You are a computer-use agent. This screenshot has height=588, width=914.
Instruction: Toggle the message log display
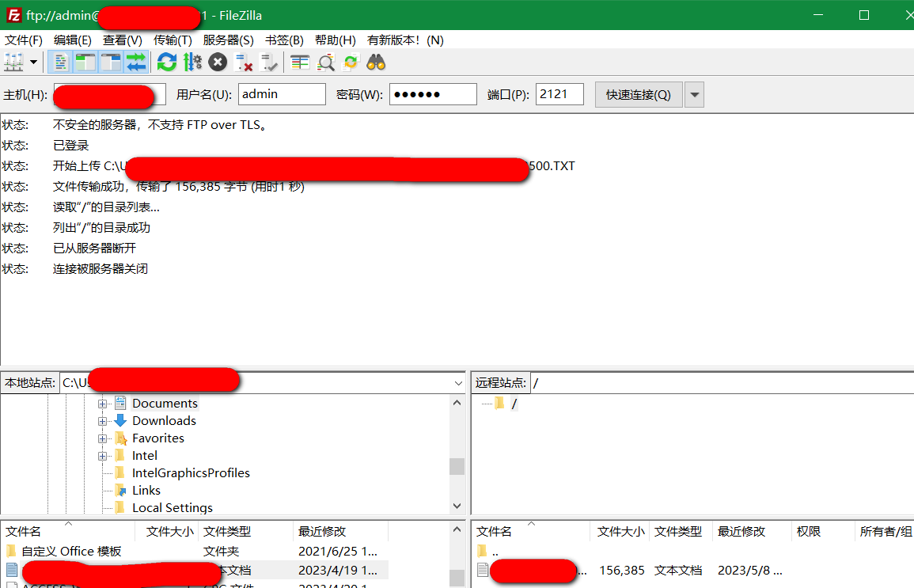coord(60,63)
